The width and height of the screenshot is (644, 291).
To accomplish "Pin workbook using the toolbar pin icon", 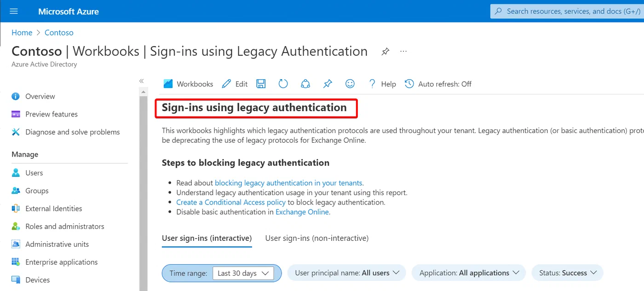I will coord(328,84).
